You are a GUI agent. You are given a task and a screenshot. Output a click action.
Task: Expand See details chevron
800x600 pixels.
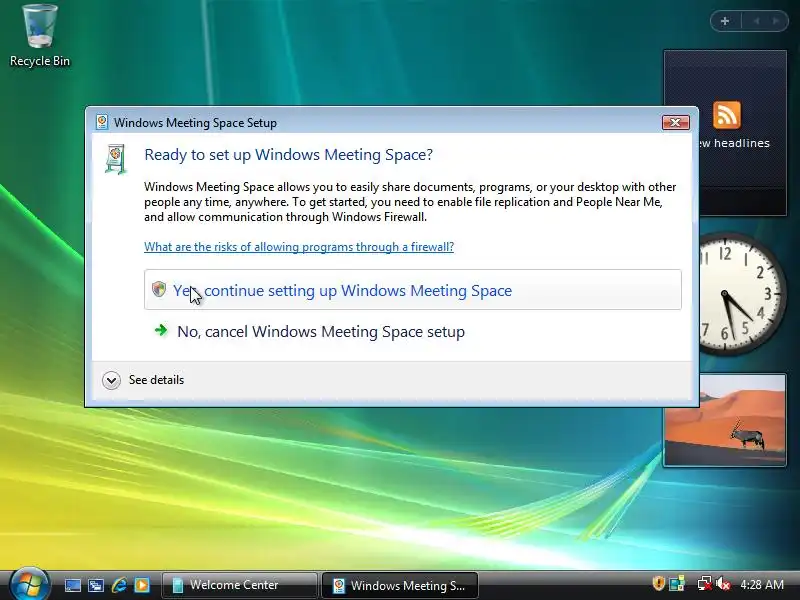pos(111,380)
